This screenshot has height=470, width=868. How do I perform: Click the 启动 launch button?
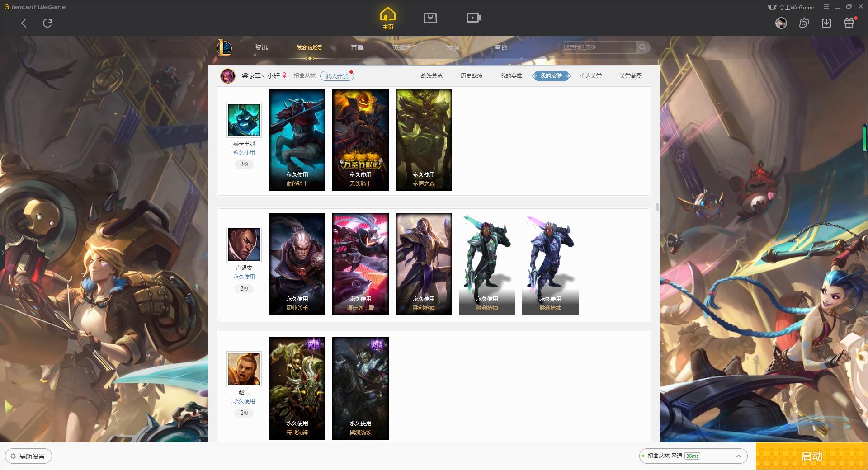(x=812, y=456)
